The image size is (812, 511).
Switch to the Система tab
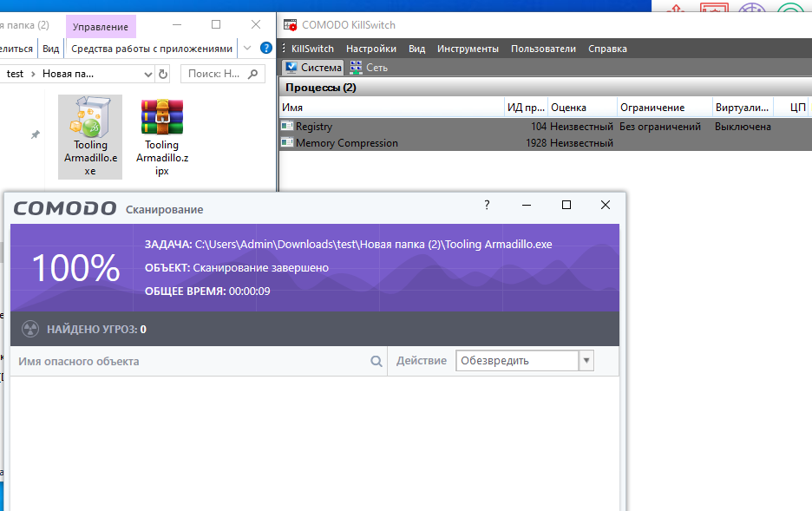click(x=313, y=68)
